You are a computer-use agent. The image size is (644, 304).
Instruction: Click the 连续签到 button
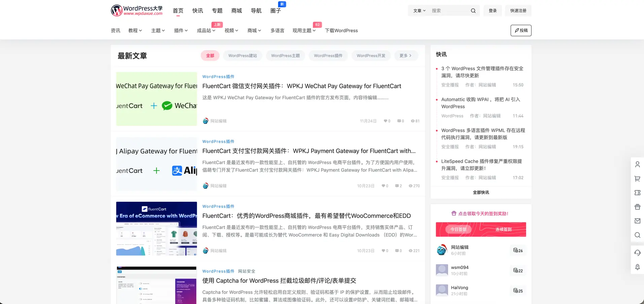pos(503,229)
